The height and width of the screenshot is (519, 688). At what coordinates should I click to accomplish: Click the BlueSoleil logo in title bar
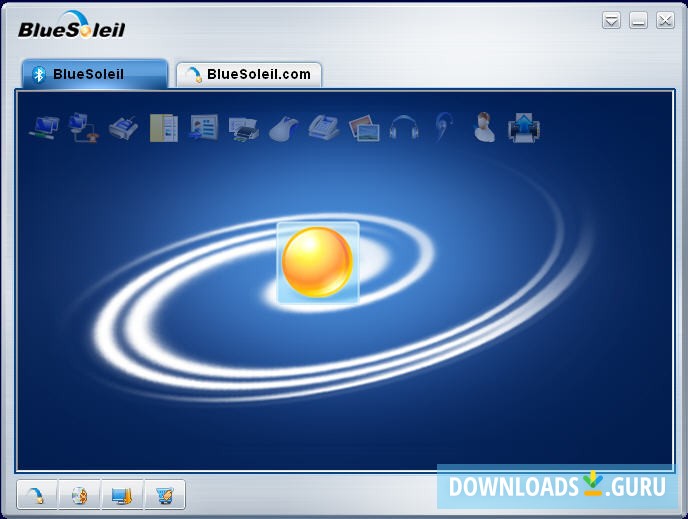pos(72,26)
